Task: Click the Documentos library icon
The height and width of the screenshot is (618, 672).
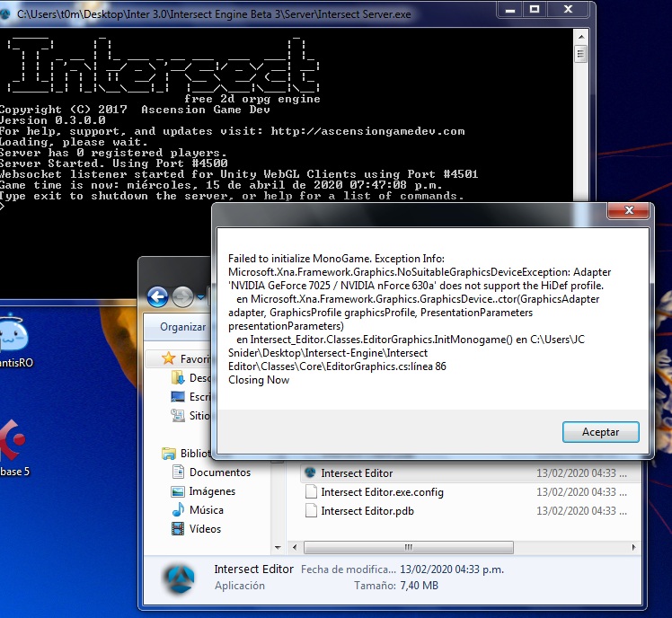Action: tap(178, 472)
